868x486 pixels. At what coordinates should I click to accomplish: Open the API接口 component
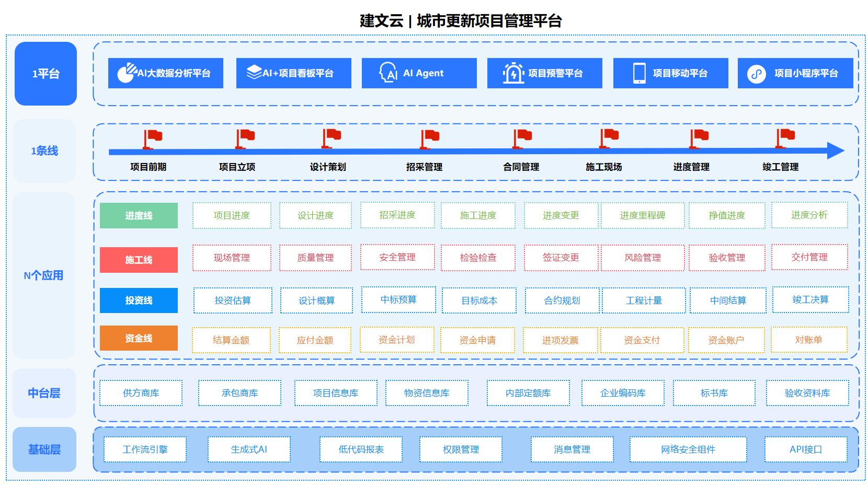(x=805, y=449)
